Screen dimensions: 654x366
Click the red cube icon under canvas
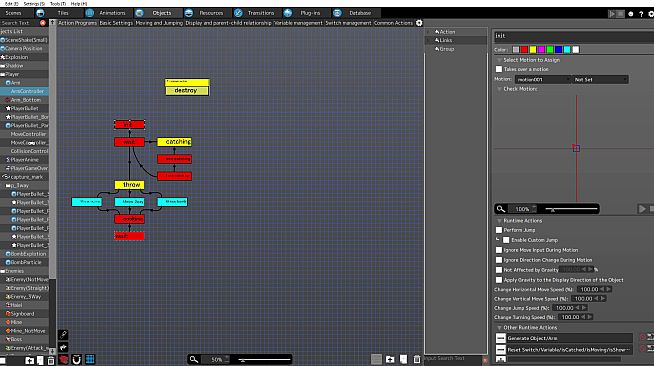63,359
